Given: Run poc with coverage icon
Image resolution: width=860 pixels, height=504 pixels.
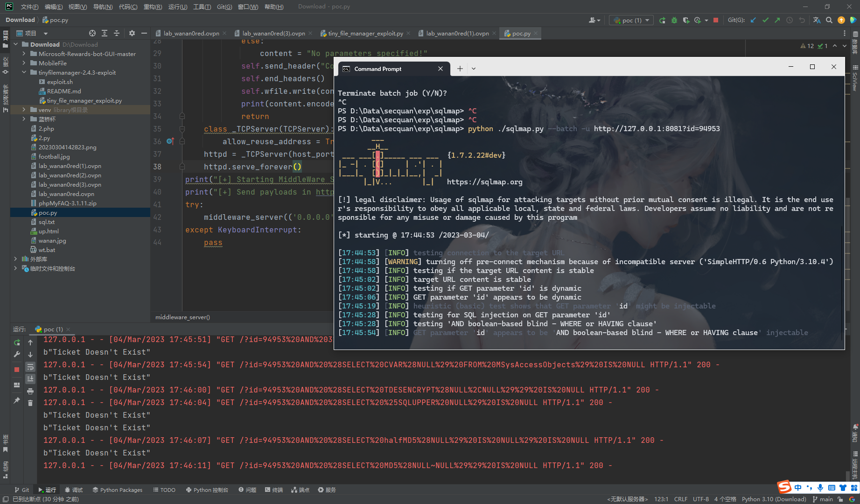Looking at the screenshot, I should [686, 20].
